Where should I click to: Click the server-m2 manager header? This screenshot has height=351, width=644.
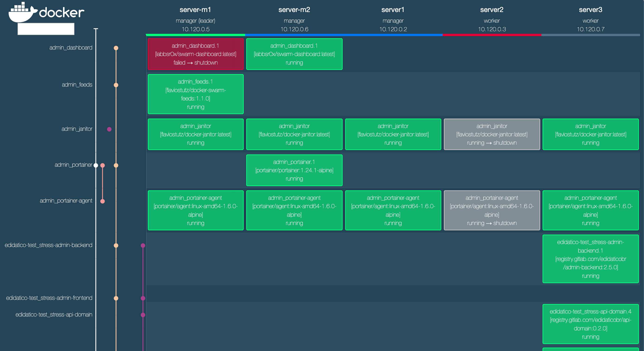pos(294,10)
